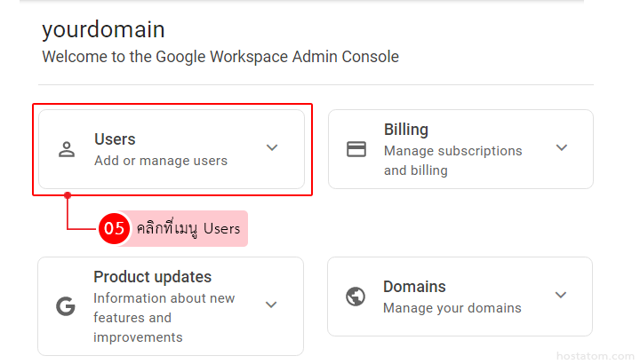Click the Google G logo icon
This screenshot has height=364, width=640.
[x=66, y=306]
